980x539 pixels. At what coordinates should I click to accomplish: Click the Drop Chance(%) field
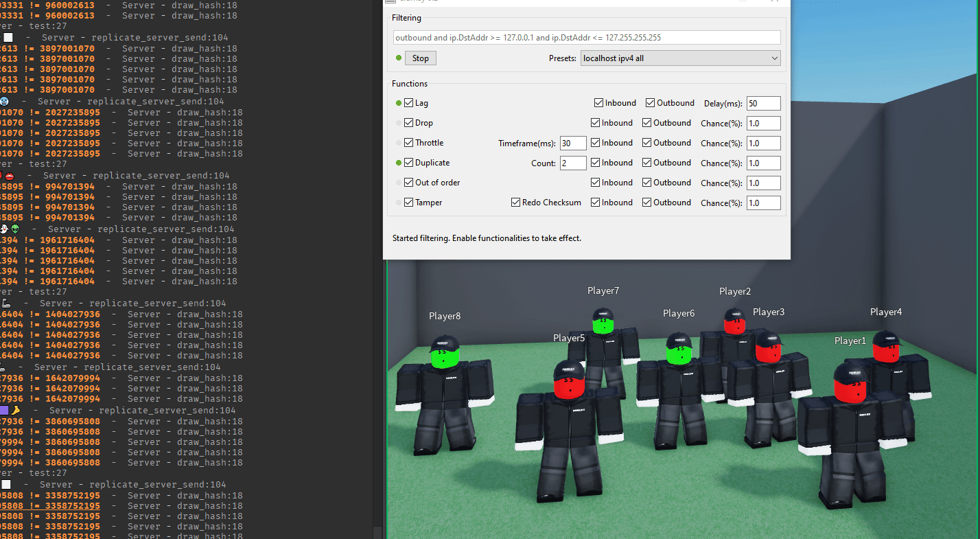coord(764,123)
